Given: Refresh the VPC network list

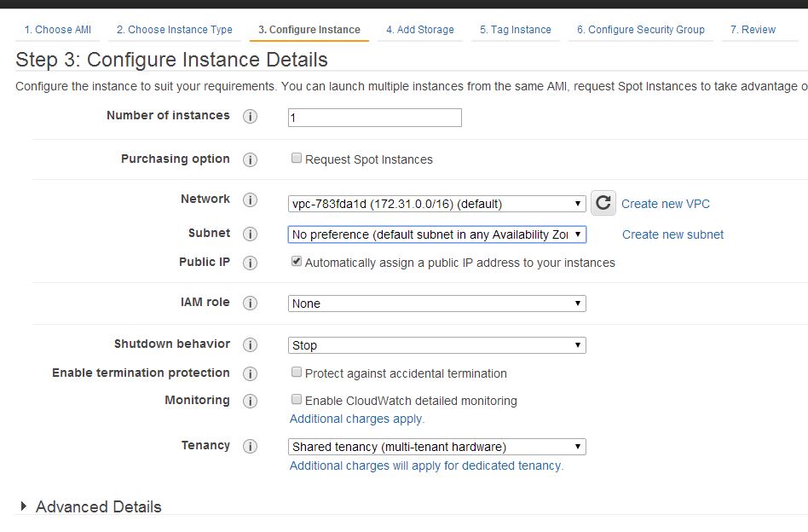Looking at the screenshot, I should coord(603,203).
